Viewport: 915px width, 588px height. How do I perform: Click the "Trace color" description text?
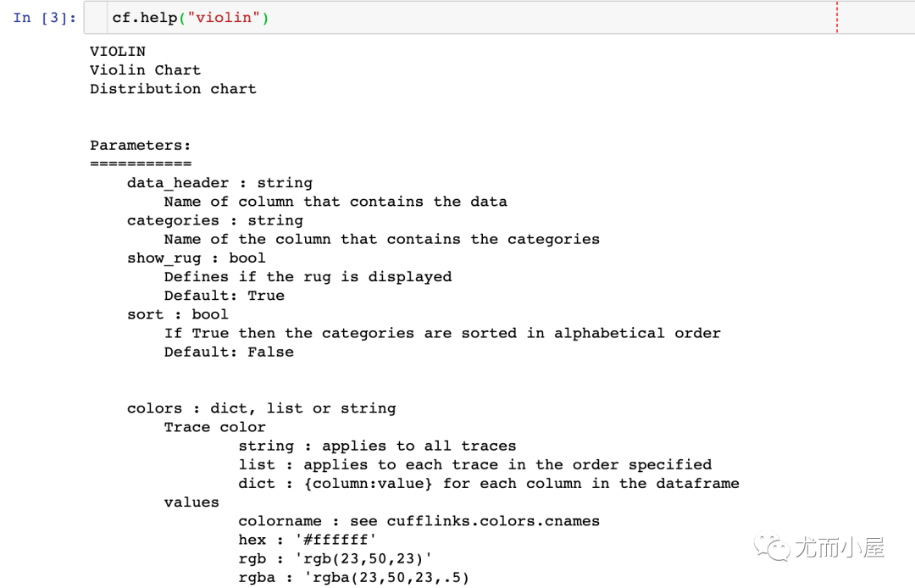point(214,428)
